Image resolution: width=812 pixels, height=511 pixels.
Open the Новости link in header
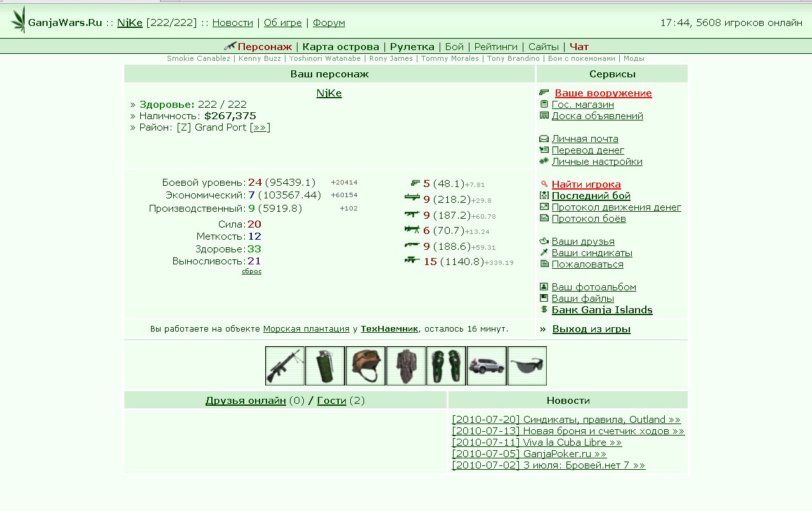233,23
